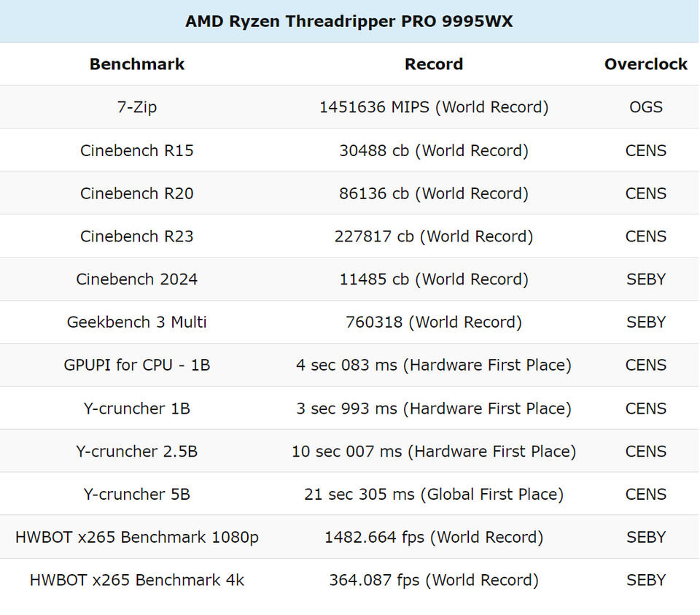Click the Cinebench R20 cell
Screen dimensions: 700x615
coord(137,193)
